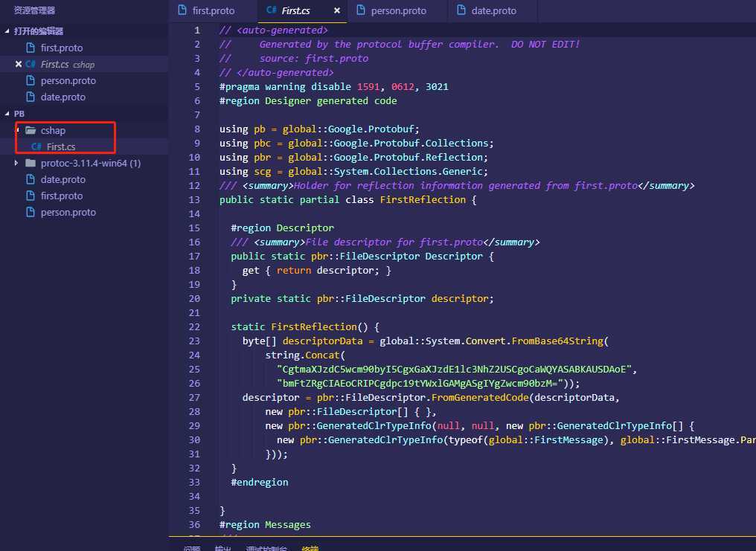
Task: Click 'scg' alias on the line 11 using statement
Action: click(262, 172)
